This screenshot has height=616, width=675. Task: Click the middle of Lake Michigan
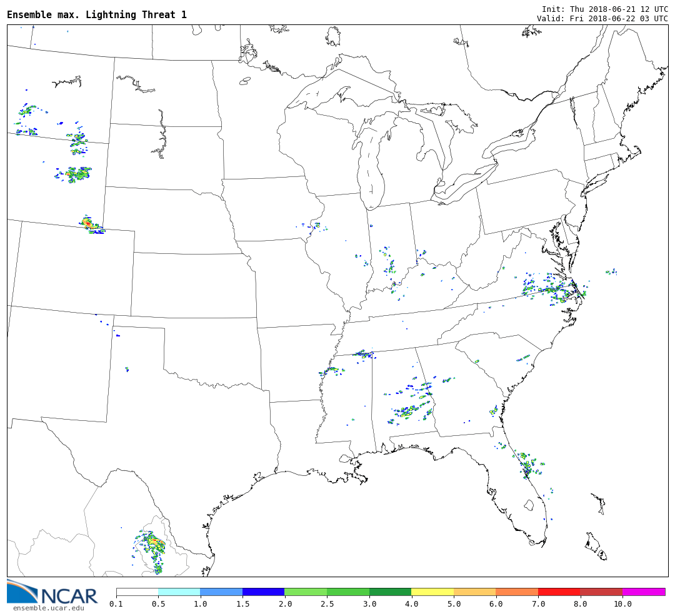[x=372, y=163]
